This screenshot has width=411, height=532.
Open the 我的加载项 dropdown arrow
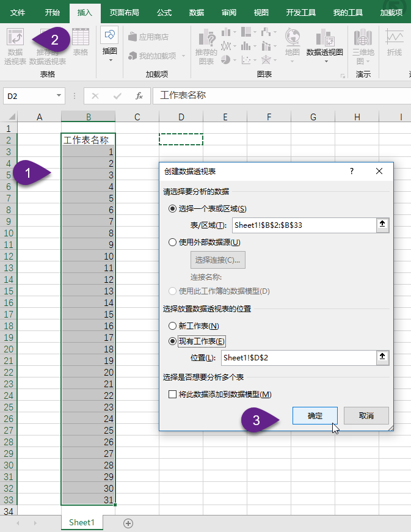pyautogui.click(x=182, y=56)
